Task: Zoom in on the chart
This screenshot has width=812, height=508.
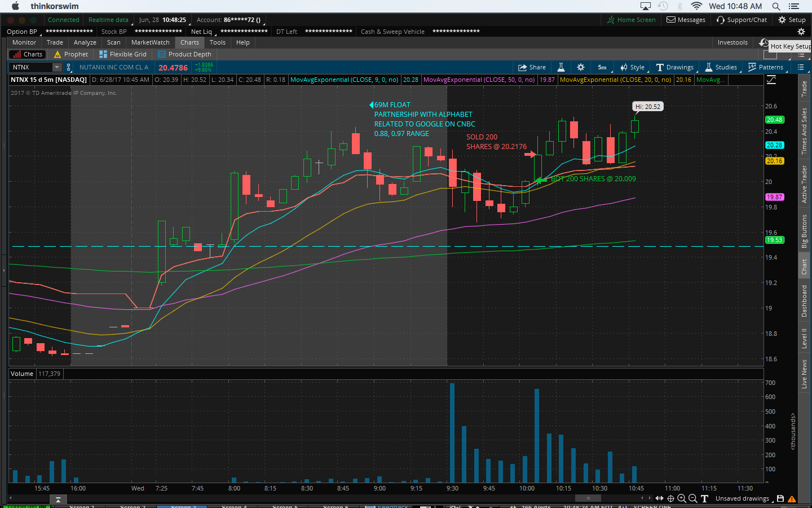Action: pyautogui.click(x=682, y=498)
